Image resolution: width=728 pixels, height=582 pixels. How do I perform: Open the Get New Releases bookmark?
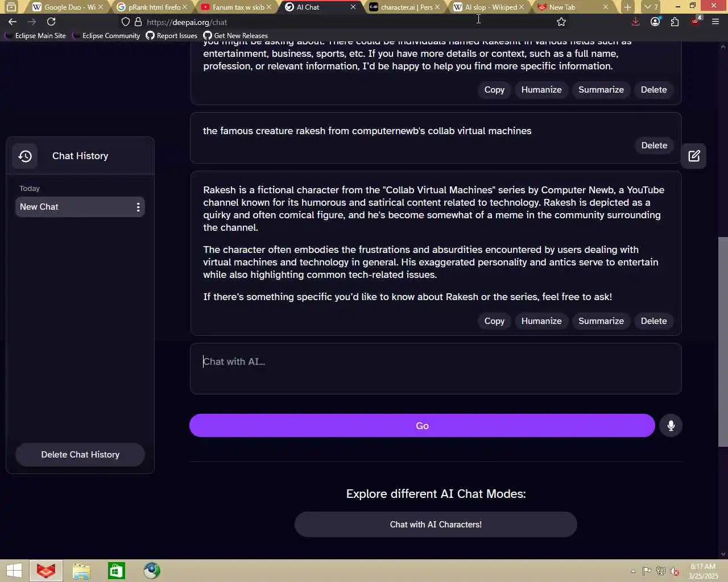(235, 35)
